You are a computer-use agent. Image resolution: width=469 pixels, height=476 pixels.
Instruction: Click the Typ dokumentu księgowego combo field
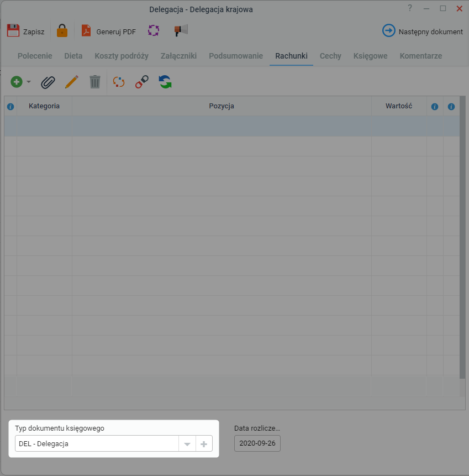97,443
